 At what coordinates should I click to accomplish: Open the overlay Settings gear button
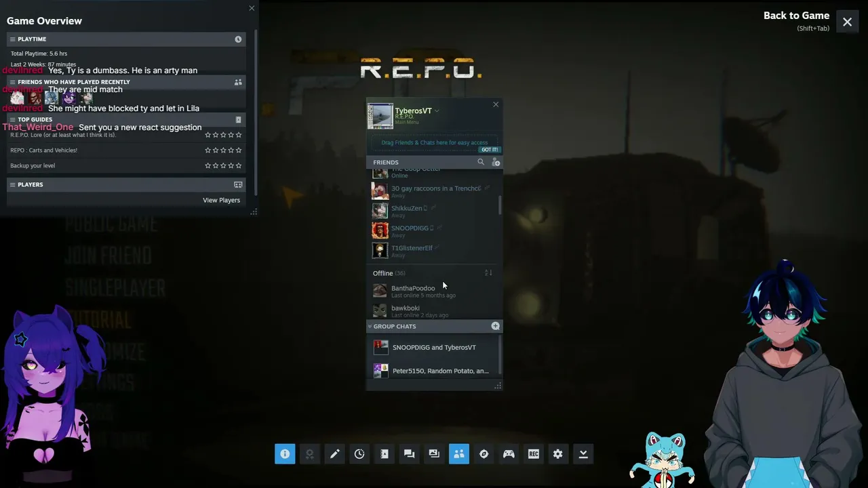click(558, 454)
